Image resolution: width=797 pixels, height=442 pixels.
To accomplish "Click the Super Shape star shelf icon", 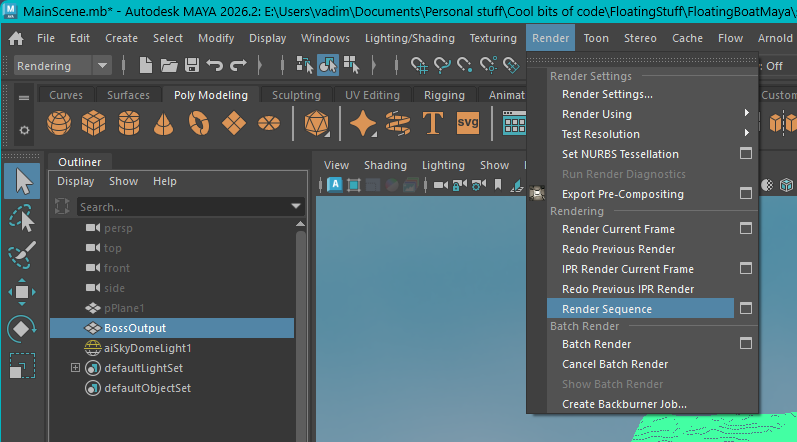I will pos(363,123).
